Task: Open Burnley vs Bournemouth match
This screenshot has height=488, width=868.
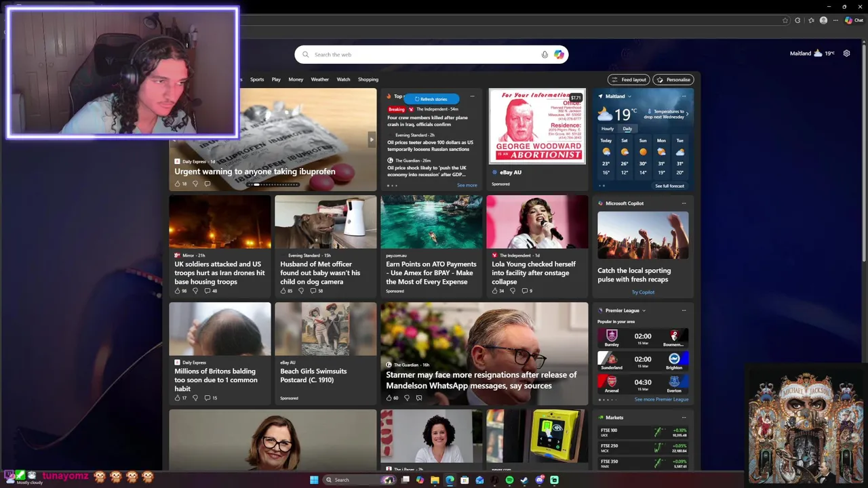Action: pyautogui.click(x=643, y=338)
